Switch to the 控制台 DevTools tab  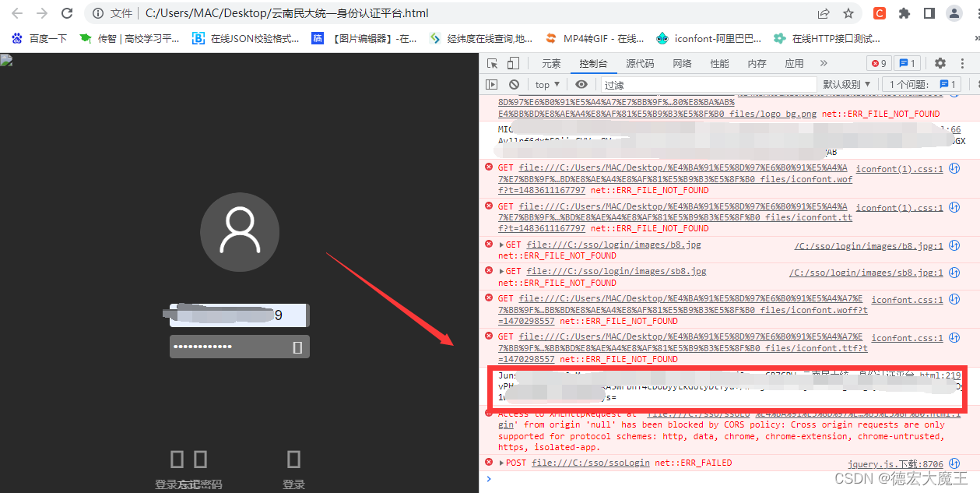point(593,64)
